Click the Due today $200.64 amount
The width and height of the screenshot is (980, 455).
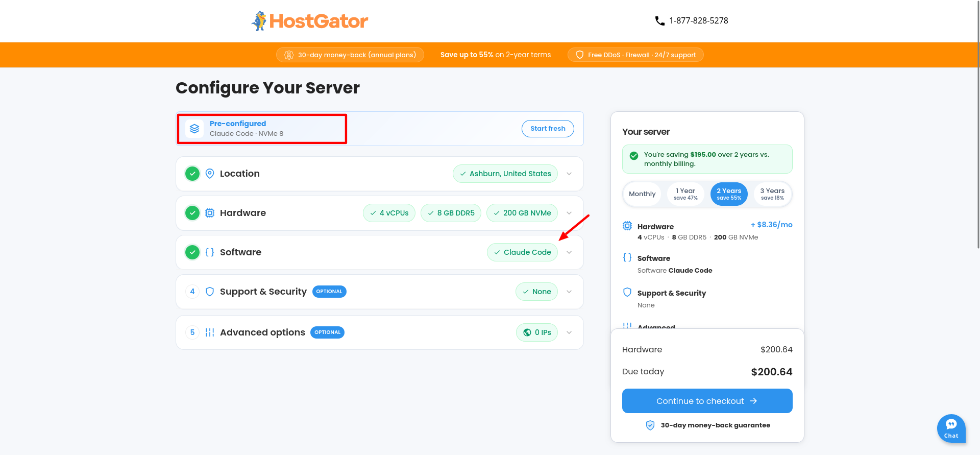pos(771,372)
